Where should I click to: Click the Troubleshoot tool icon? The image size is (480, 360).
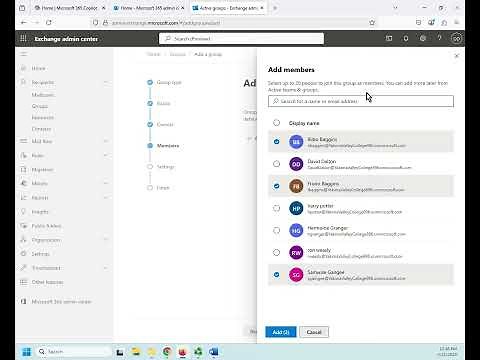click(23, 268)
